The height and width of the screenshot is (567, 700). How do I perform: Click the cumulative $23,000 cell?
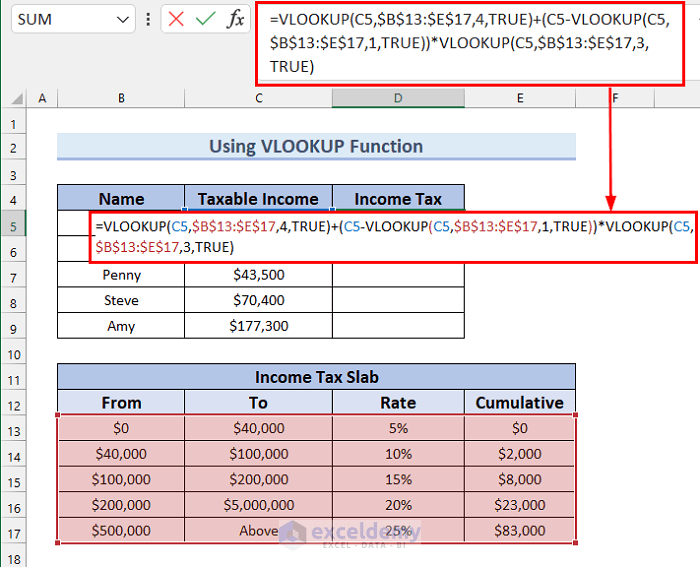pos(520,504)
